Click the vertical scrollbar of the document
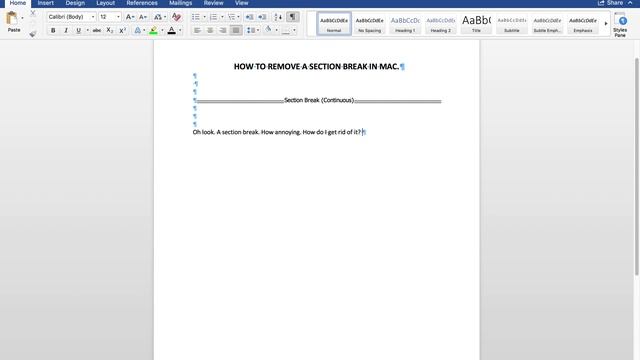The image size is (640, 360). pyautogui.click(x=636, y=167)
